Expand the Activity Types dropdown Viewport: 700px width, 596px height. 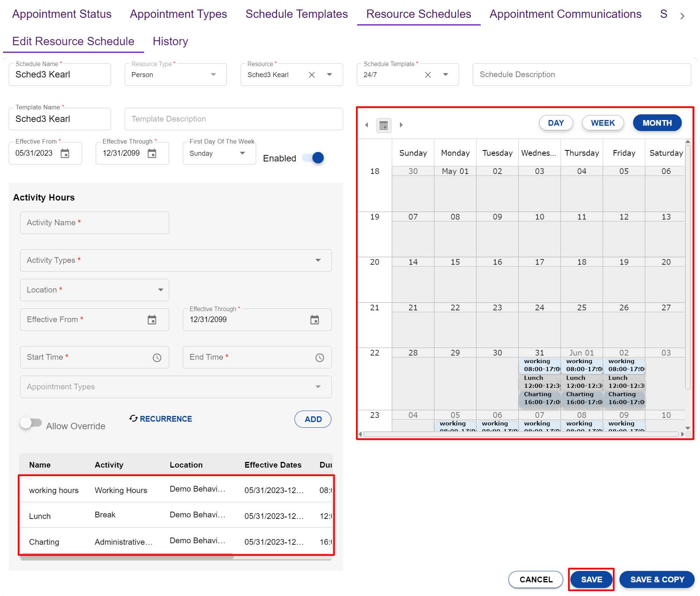(x=318, y=260)
